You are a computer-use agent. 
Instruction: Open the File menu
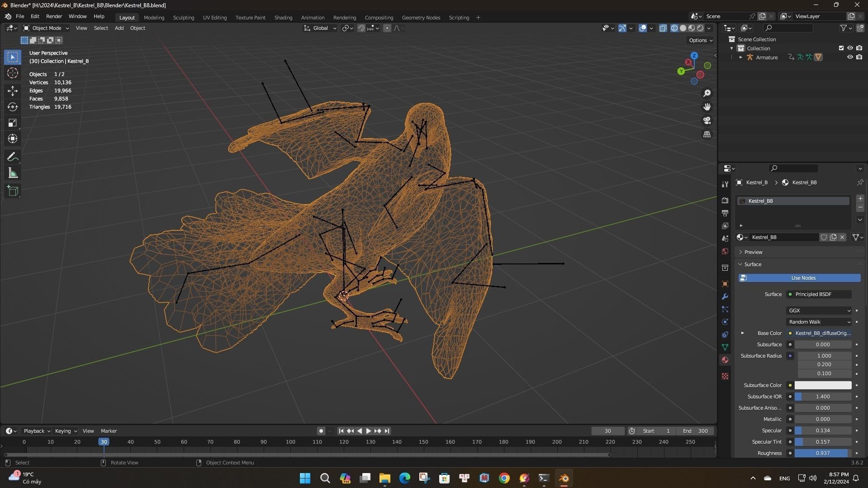click(x=20, y=16)
